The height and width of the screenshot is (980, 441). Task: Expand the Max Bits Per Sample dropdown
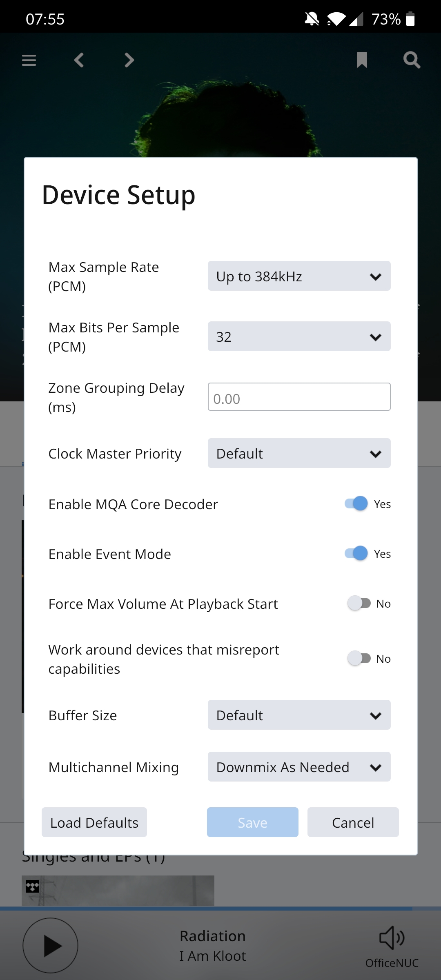[299, 336]
